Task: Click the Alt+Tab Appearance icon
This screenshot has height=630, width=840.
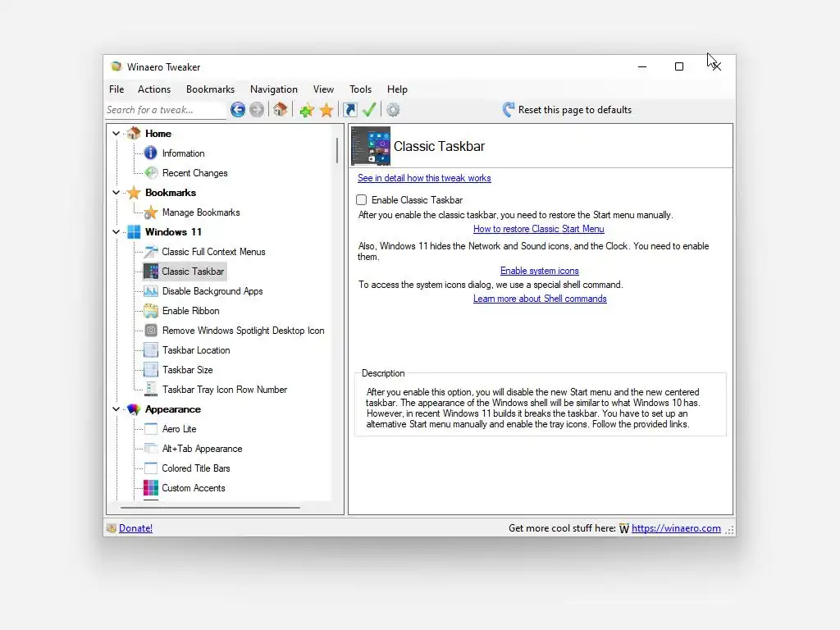Action: point(151,449)
